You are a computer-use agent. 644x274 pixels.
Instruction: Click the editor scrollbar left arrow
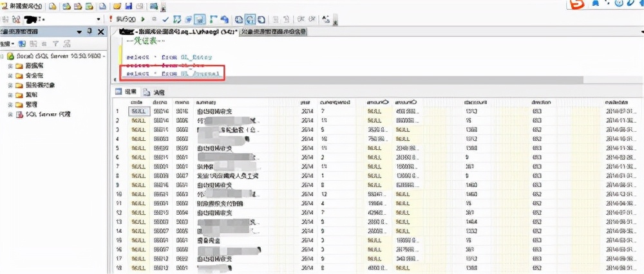(115, 80)
